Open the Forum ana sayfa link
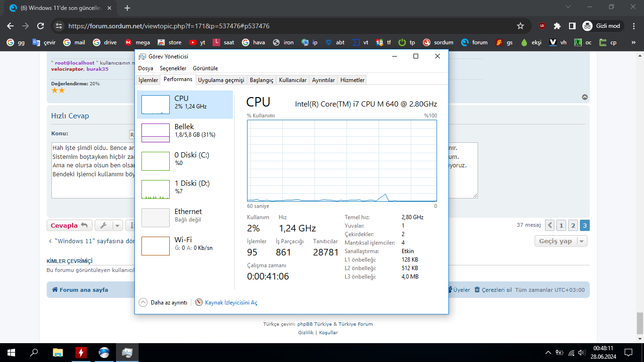Image resolution: width=644 pixels, height=362 pixels. point(80,290)
